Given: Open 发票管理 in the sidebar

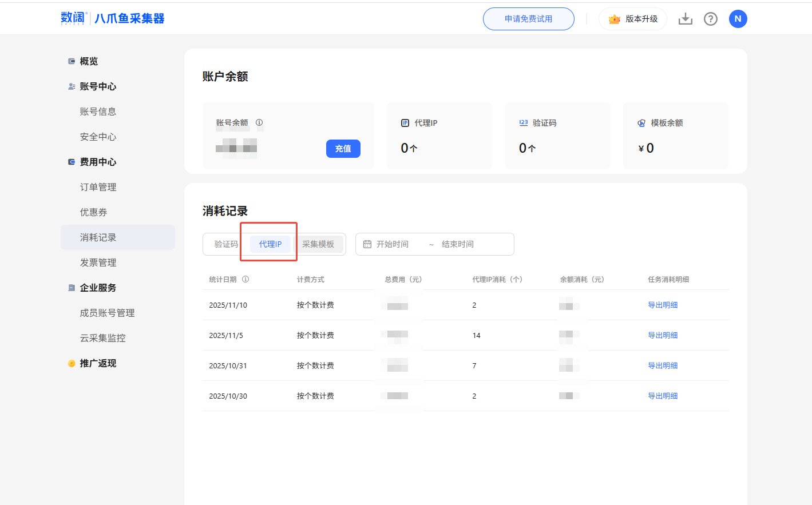Looking at the screenshot, I should pos(98,263).
